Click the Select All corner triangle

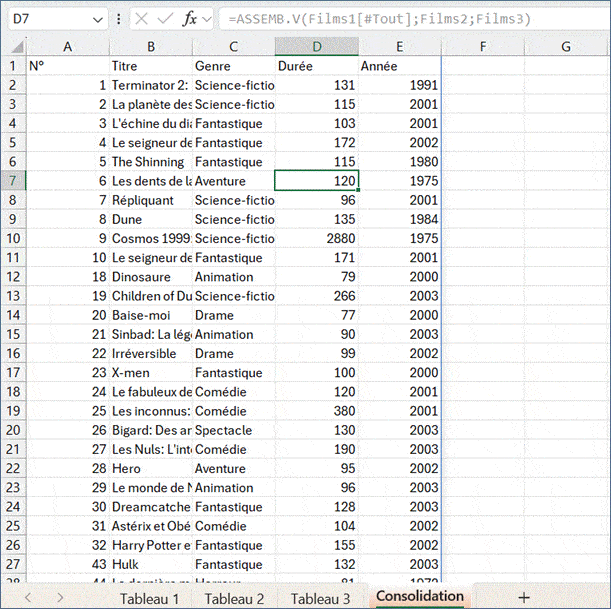(17, 47)
